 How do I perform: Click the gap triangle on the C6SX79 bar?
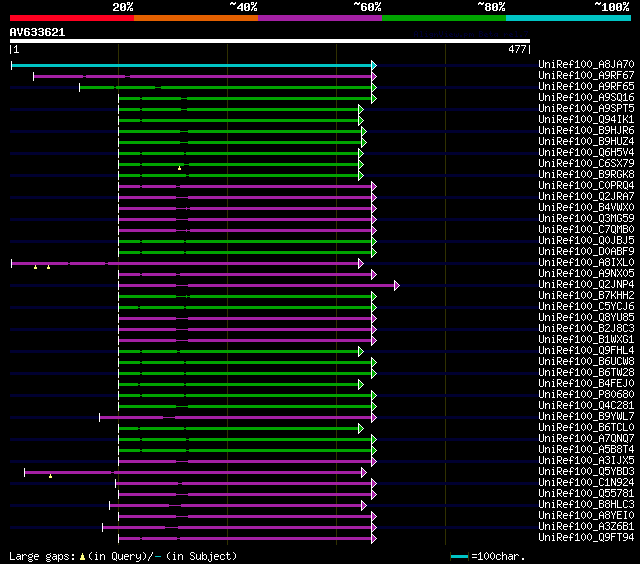(180, 167)
